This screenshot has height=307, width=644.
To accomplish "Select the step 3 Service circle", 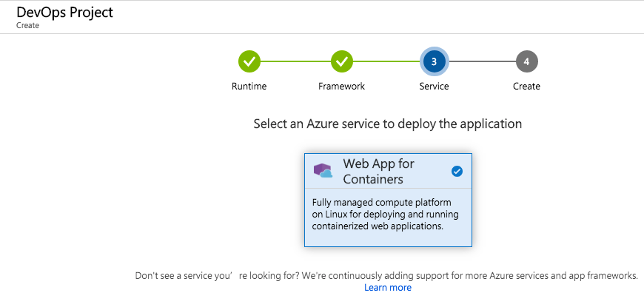I will 434,61.
